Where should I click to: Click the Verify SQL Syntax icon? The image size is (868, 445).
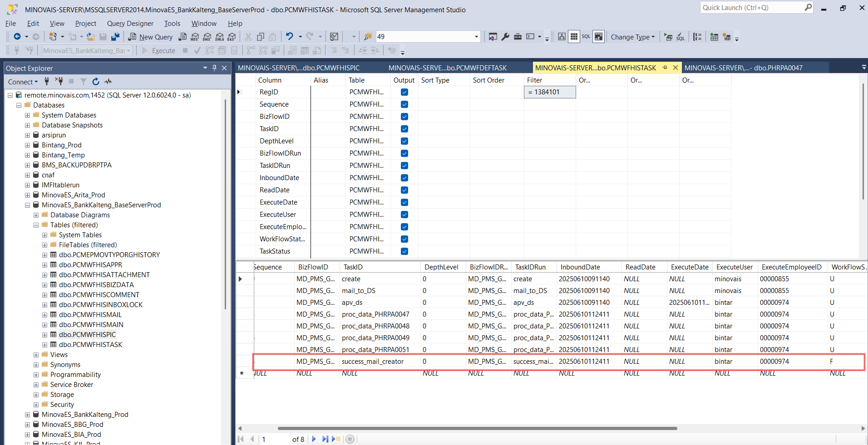pos(681,37)
